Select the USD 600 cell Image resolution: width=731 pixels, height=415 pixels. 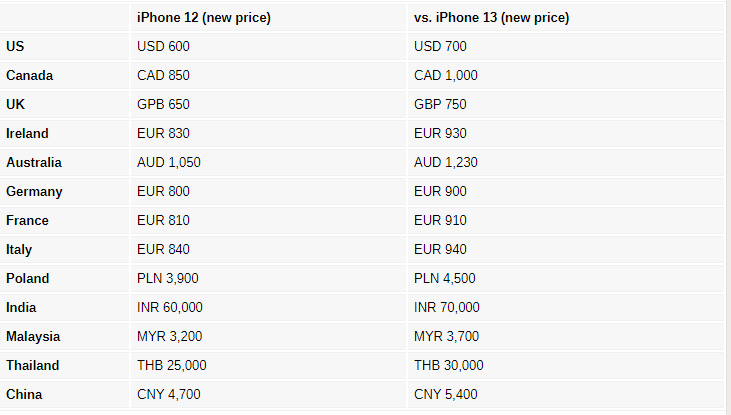(163, 46)
